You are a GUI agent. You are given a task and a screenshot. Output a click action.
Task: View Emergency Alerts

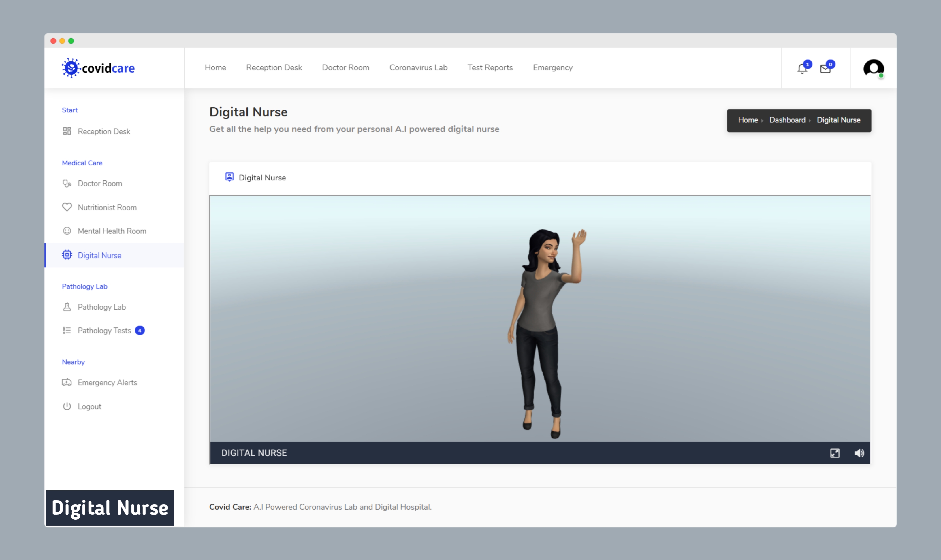[107, 383]
